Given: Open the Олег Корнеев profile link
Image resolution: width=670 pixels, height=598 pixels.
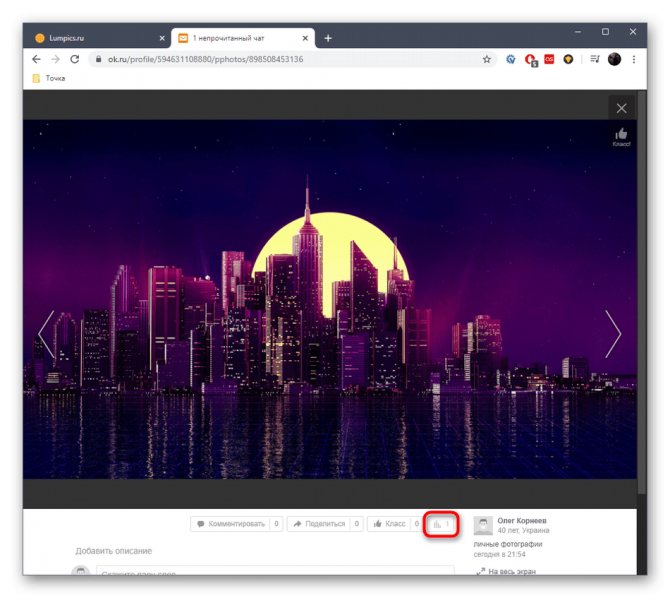Looking at the screenshot, I should pos(522,521).
